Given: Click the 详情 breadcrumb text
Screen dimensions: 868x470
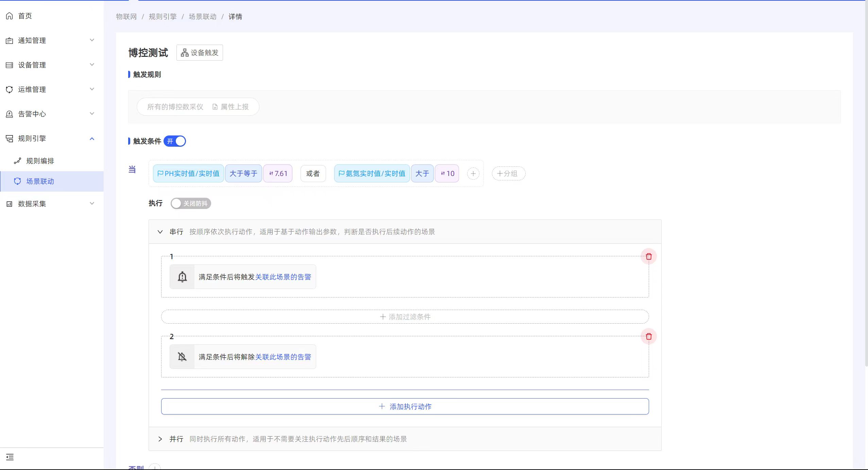Looking at the screenshot, I should point(235,17).
